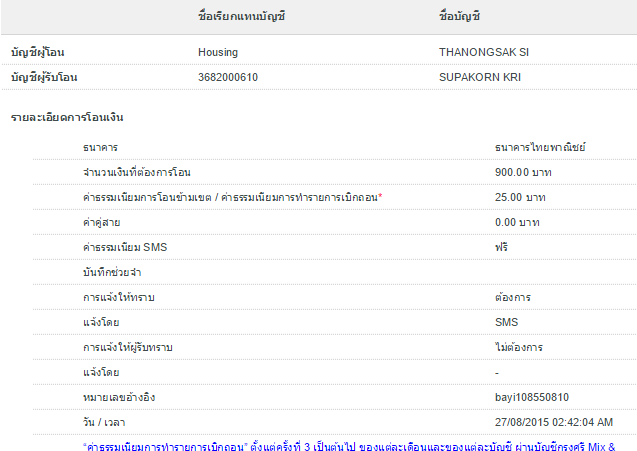Click the ชื่อเรียกแทนบัญชี column header
Image resolution: width=637 pixels, height=451 pixels.
tap(242, 17)
